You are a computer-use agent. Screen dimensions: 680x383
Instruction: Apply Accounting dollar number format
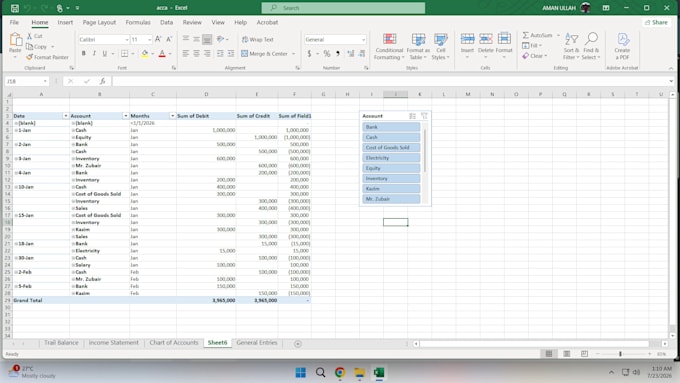[309, 53]
